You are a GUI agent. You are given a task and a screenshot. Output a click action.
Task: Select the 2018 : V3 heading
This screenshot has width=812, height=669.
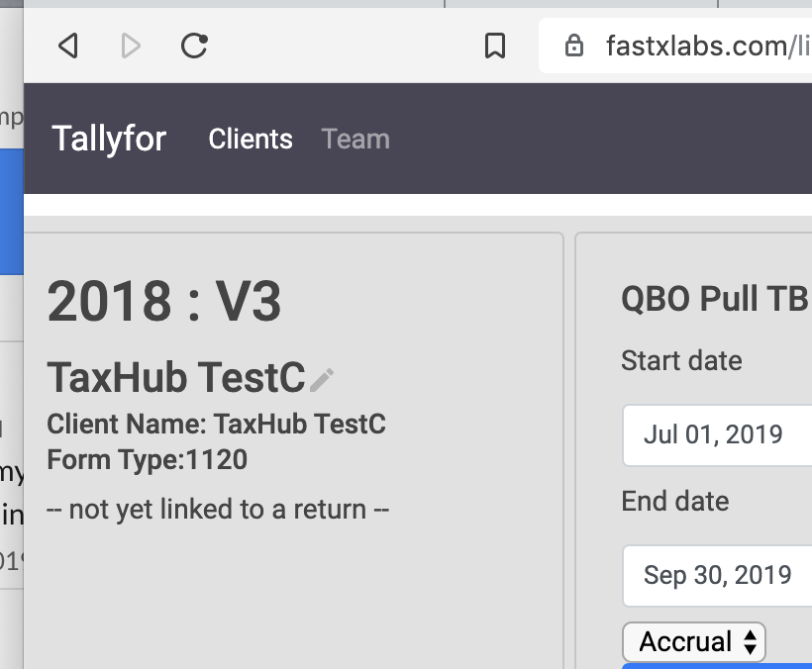(x=164, y=300)
